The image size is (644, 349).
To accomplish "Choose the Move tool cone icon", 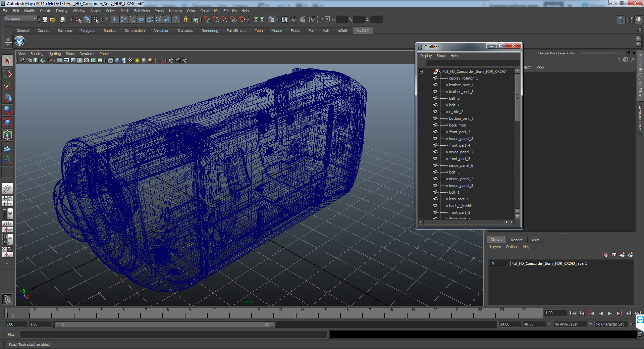I will pyautogui.click(x=7, y=98).
